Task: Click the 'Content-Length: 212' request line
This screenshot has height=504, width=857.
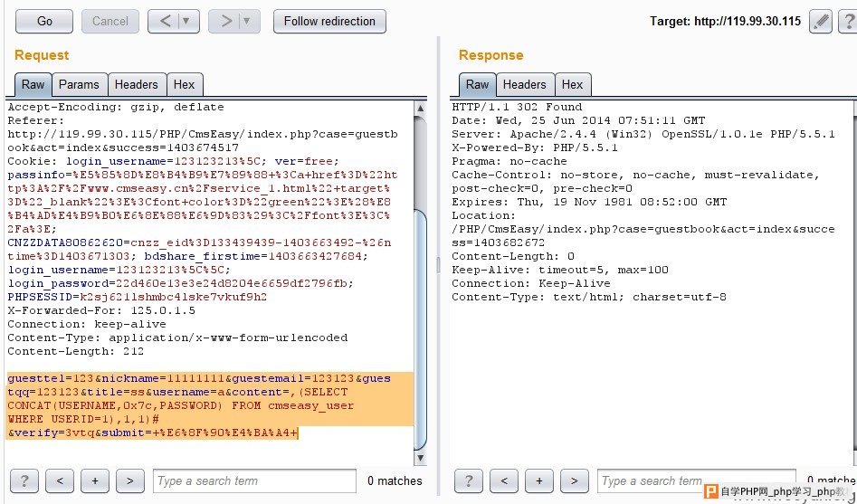Action: point(75,351)
